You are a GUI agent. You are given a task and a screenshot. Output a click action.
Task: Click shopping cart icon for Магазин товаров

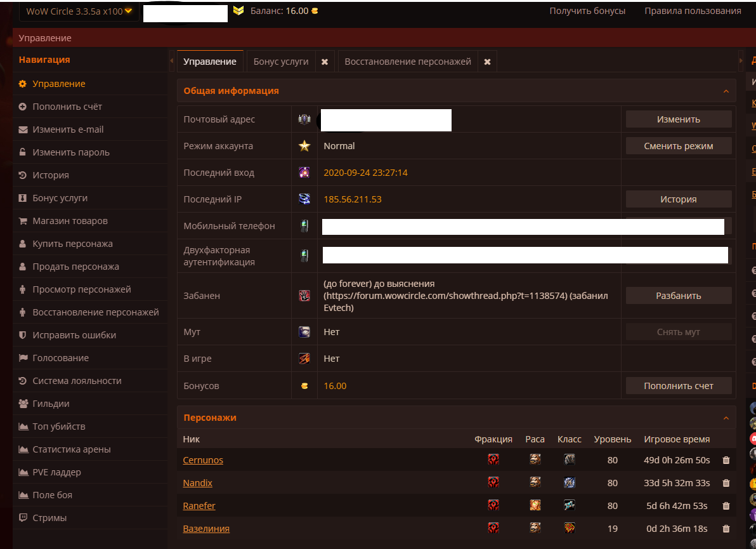pos(23,221)
